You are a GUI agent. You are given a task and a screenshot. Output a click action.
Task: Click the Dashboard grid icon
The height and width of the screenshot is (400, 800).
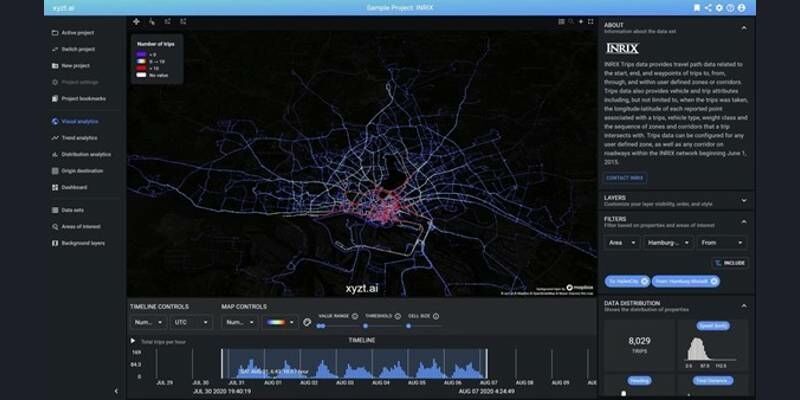(x=55, y=187)
